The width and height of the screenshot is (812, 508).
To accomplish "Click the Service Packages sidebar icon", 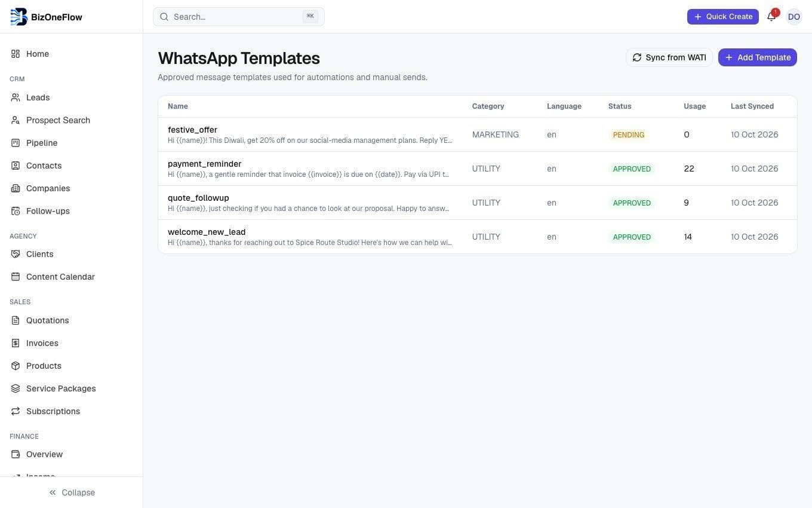I will tap(16, 388).
